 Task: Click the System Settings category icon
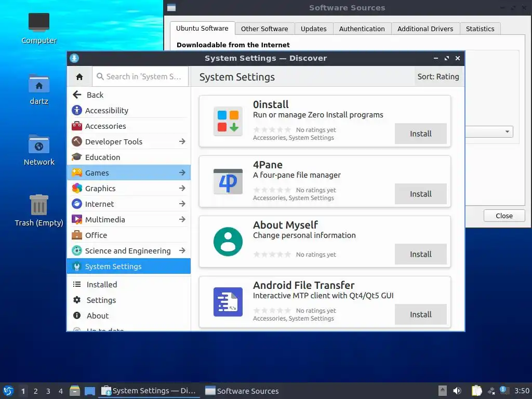coord(77,267)
